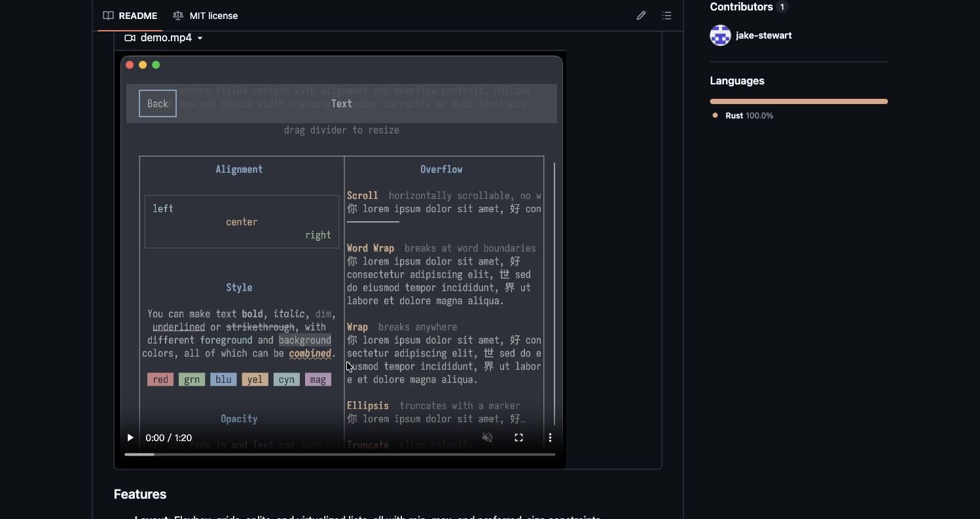Enter fullscreen for the video
Screen dimensions: 980x519
[518, 438]
